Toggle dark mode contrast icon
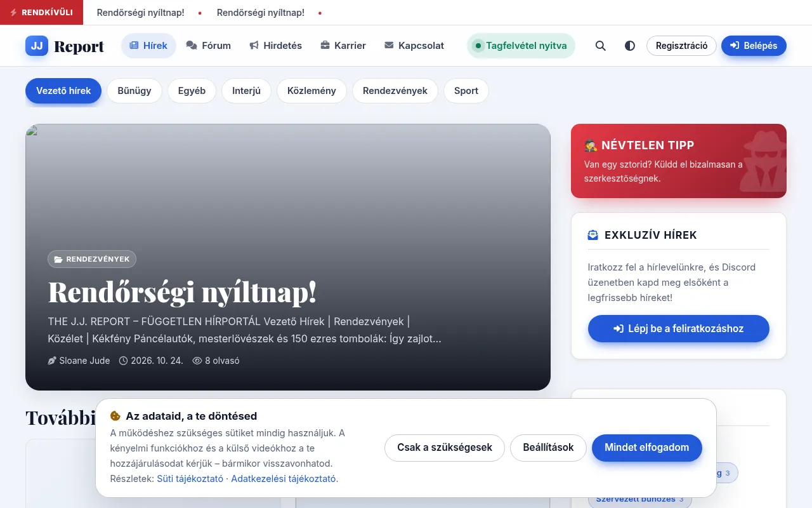The image size is (812, 508). pos(630,46)
